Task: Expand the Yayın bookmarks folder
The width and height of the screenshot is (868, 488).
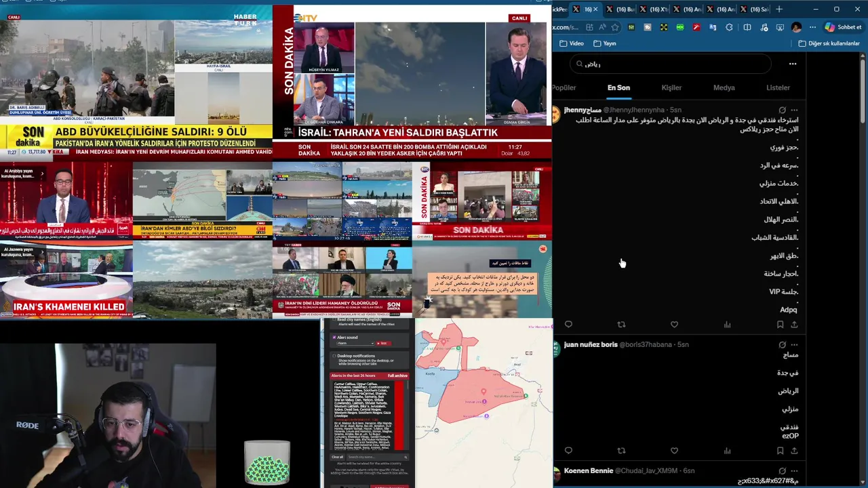Action: tap(604, 43)
